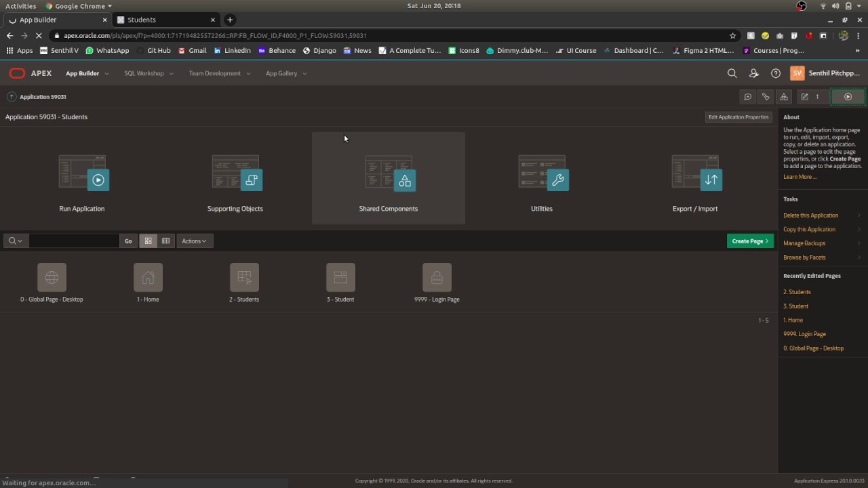Go back in browser history
Viewport: 868px width, 488px height.
[x=9, y=35]
